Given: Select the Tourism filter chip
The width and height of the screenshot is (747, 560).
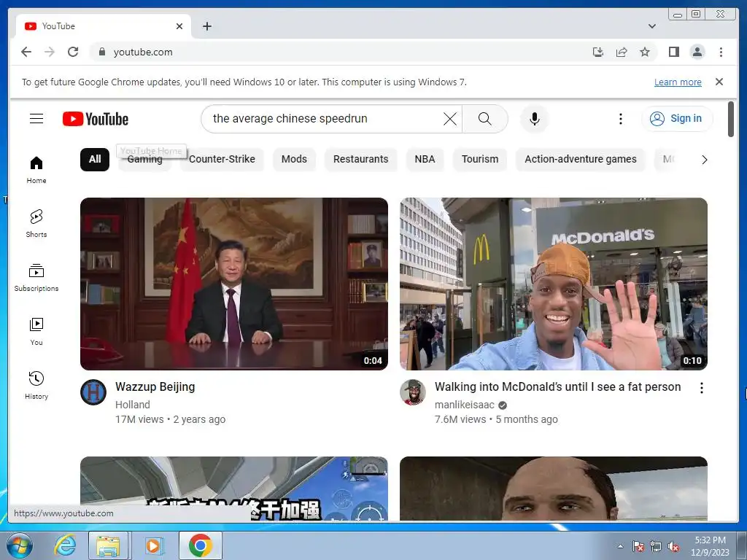Looking at the screenshot, I should point(480,159).
